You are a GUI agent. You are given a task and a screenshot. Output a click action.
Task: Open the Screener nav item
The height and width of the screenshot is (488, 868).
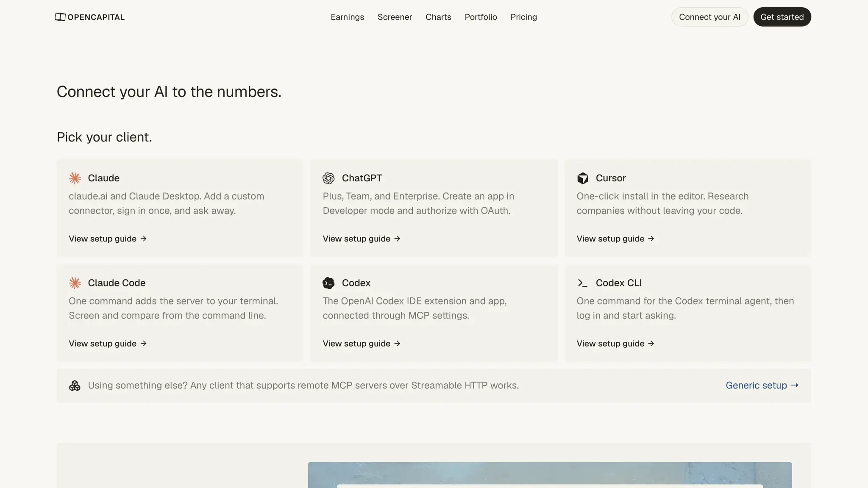tap(395, 17)
